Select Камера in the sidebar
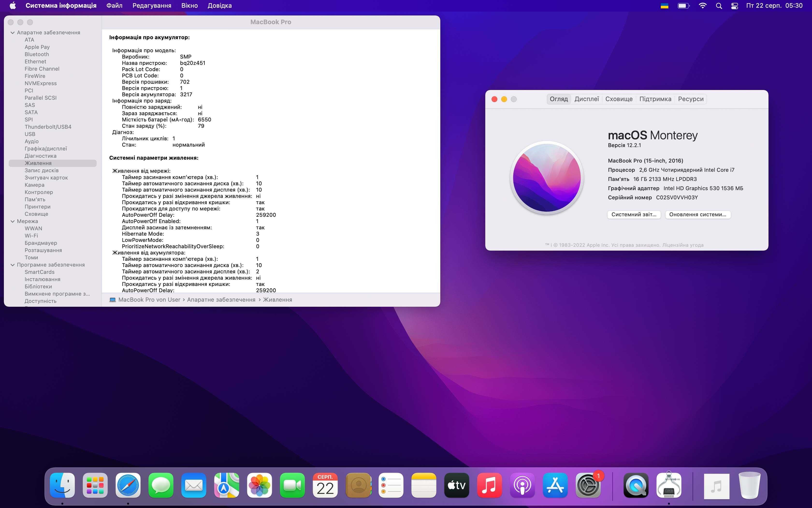Image resolution: width=812 pixels, height=508 pixels. click(x=34, y=185)
